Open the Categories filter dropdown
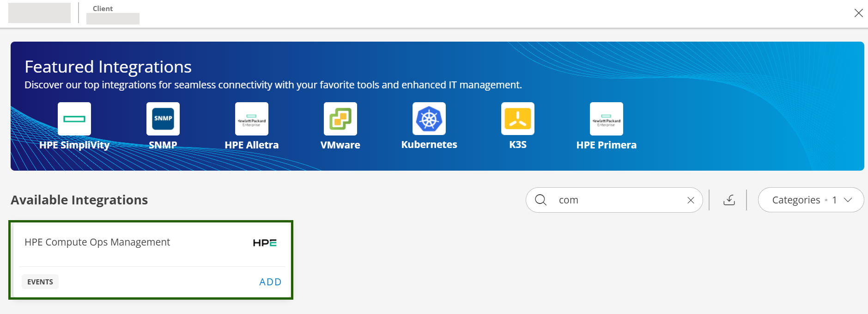Screen dimensions: 868x314 804,200
